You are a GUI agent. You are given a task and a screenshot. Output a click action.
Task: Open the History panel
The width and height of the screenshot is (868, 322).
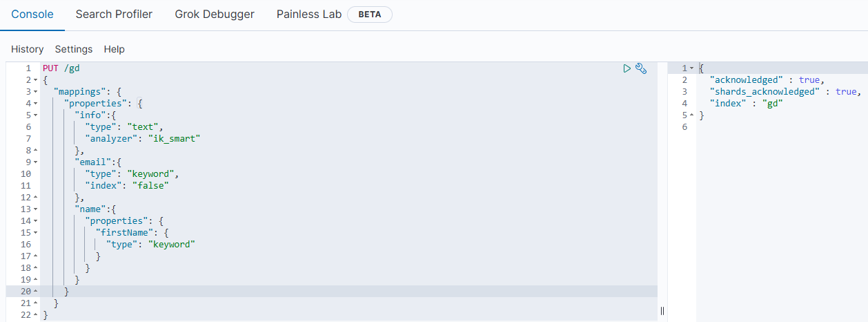[x=27, y=49]
